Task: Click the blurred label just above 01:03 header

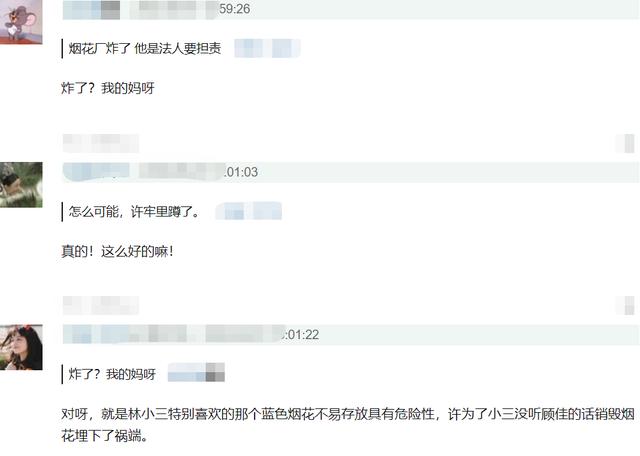Action: tap(101, 143)
